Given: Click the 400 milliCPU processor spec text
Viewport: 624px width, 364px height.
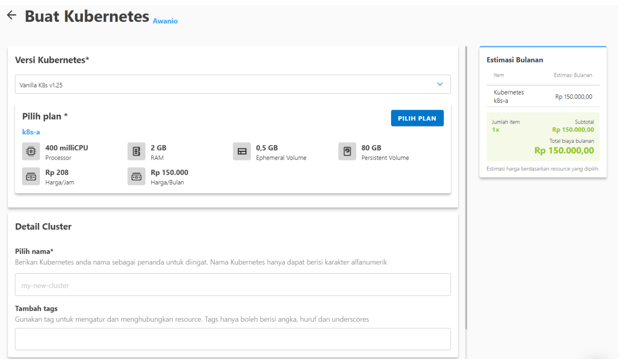Looking at the screenshot, I should pos(67,148).
